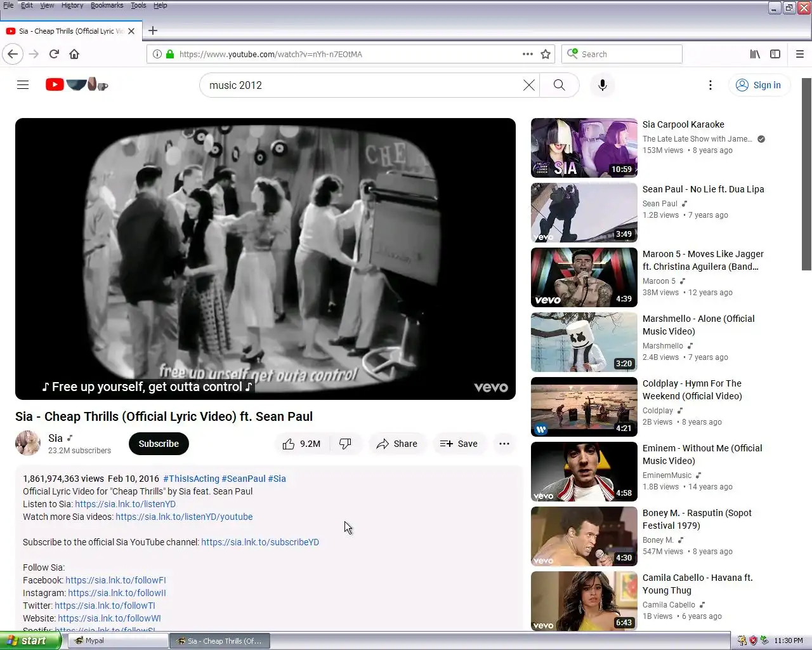Screen dimensions: 812x650
Task: Open the File menu
Action: coord(8,5)
